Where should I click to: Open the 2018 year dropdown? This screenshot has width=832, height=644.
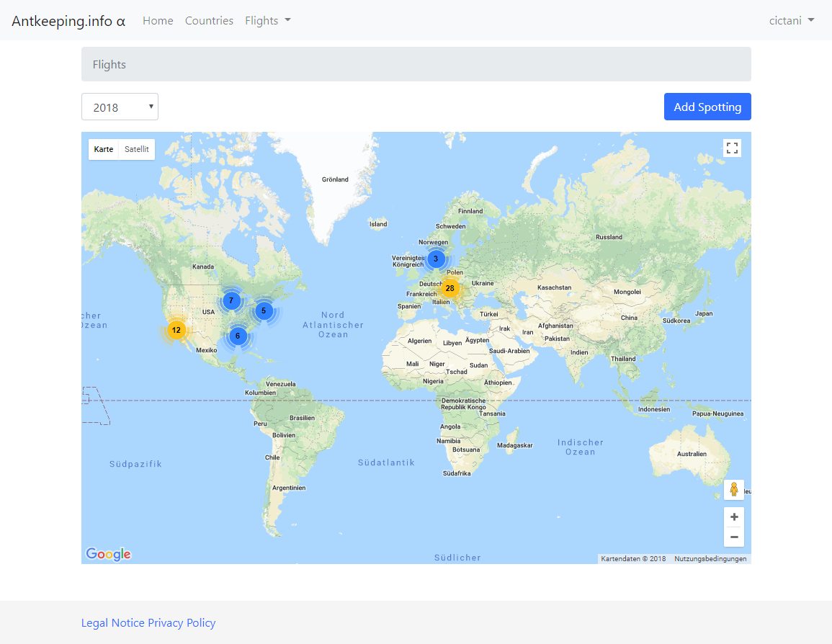pos(120,107)
